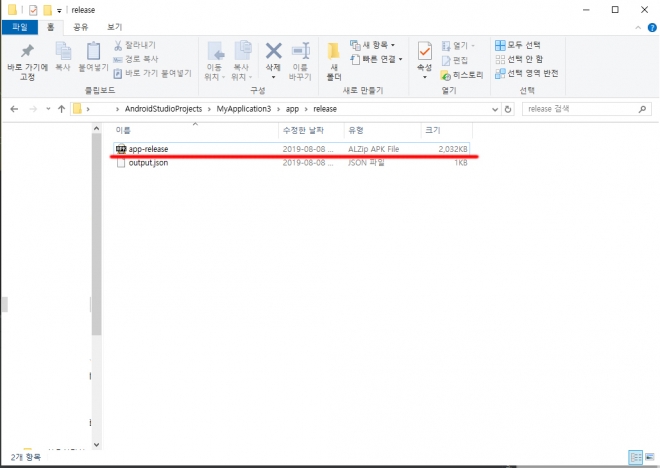This screenshot has width=660, height=468.
Task: Select the app-release APK file
Action: [148, 149]
